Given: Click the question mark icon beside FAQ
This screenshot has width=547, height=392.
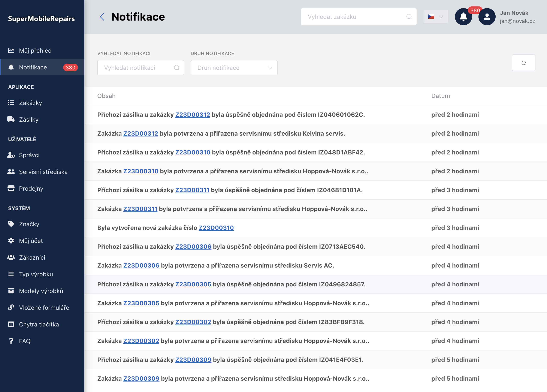Looking at the screenshot, I should 11,341.
